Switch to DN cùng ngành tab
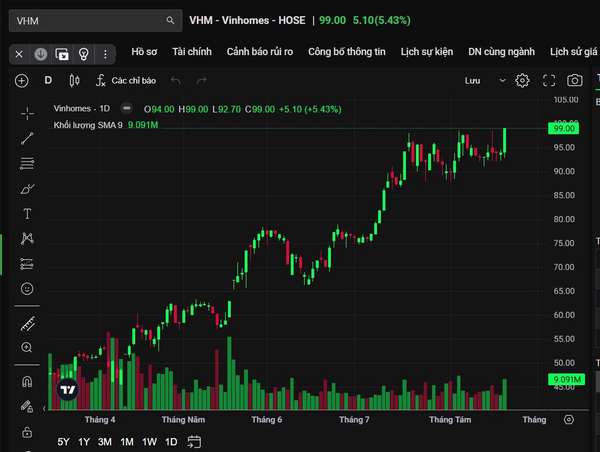600x452 pixels. [x=501, y=52]
